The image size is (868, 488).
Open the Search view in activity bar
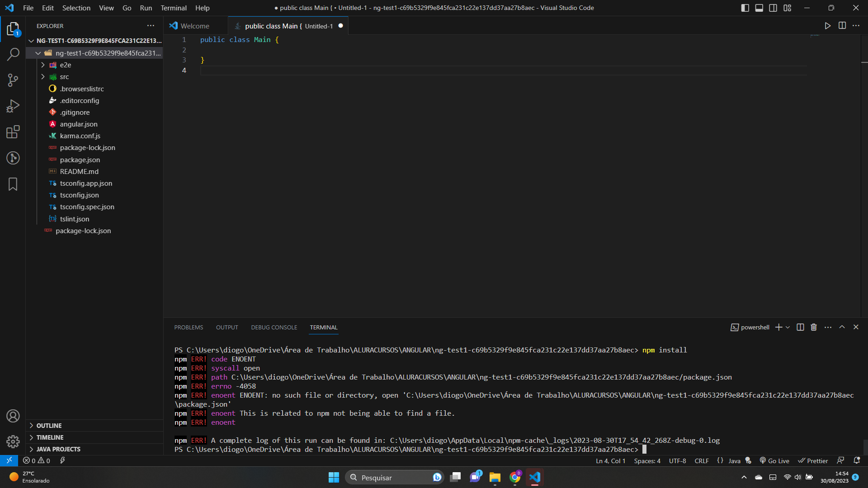click(x=13, y=55)
